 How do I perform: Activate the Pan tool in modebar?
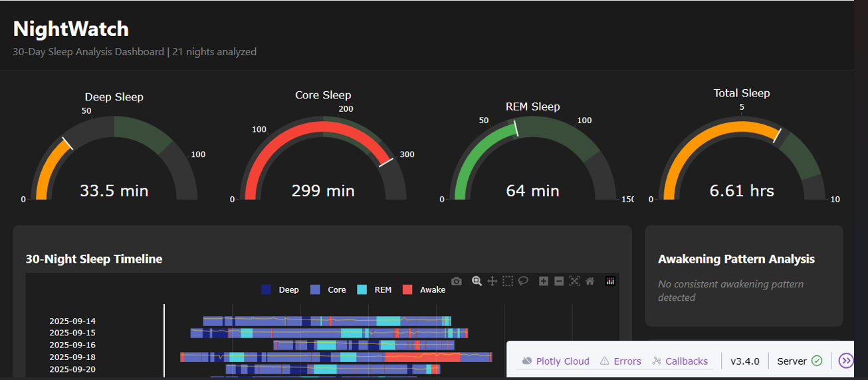[x=492, y=282]
